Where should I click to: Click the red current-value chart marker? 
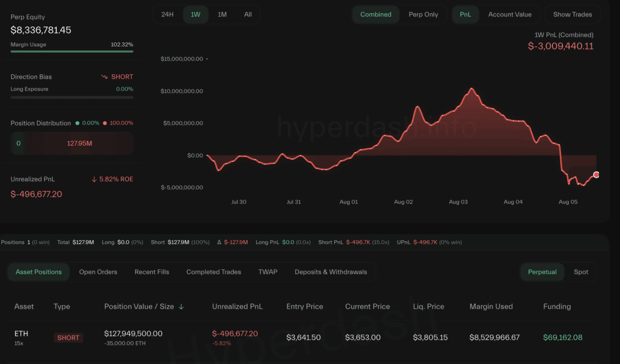click(596, 175)
